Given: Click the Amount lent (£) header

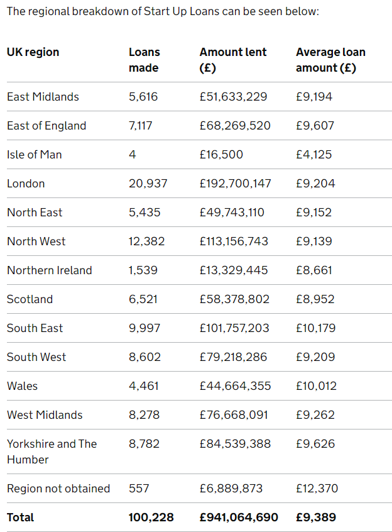Looking at the screenshot, I should (233, 60).
